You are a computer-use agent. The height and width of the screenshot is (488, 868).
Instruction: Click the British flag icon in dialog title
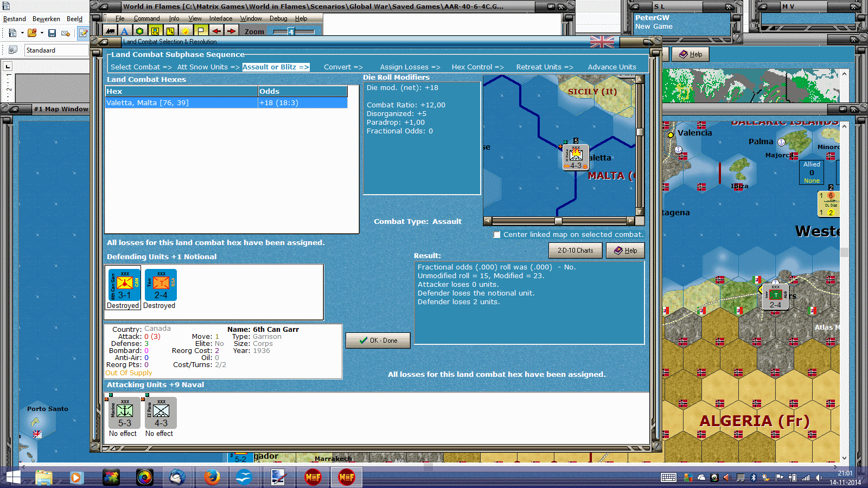pyautogui.click(x=602, y=42)
